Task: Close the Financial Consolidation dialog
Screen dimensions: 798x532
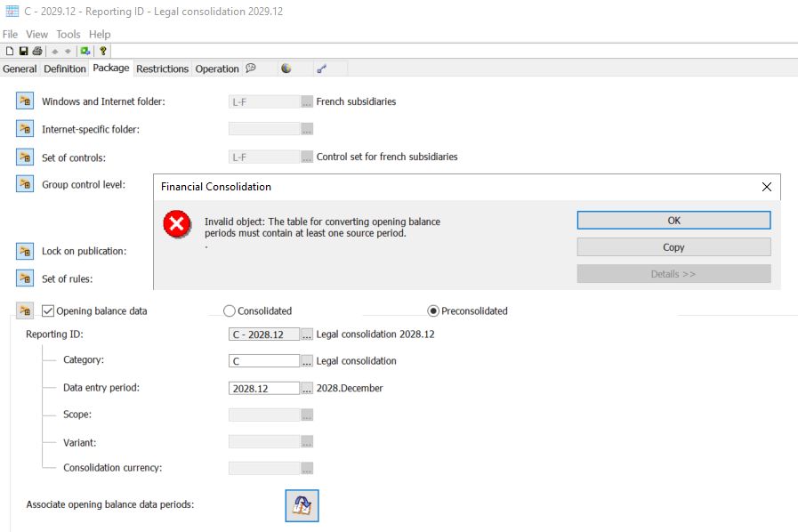Action: coord(767,187)
